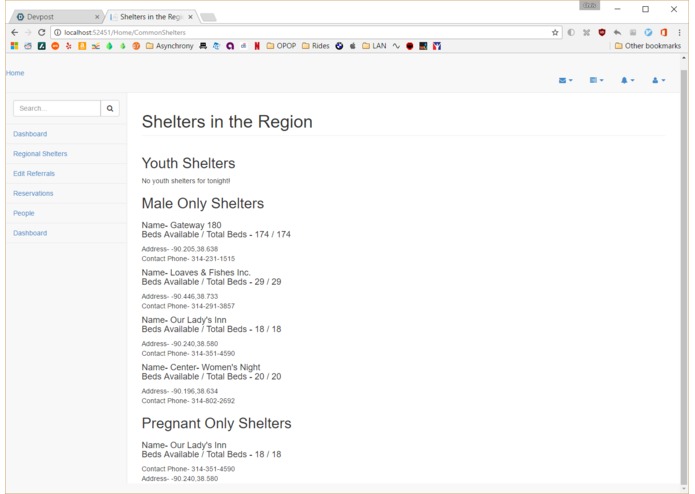View site information icon beside localhost URL
This screenshot has width=695, height=494.
coord(58,32)
